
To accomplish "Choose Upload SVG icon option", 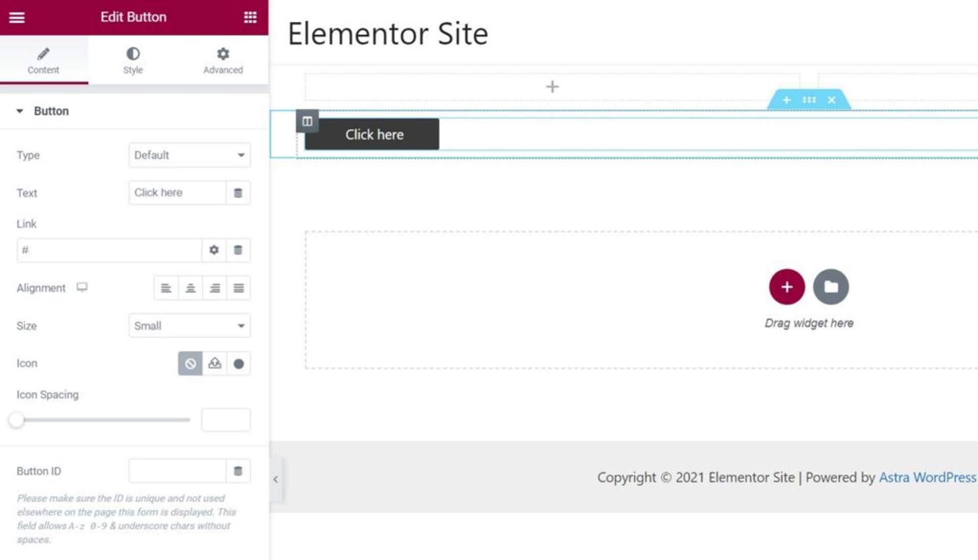I will click(x=214, y=363).
